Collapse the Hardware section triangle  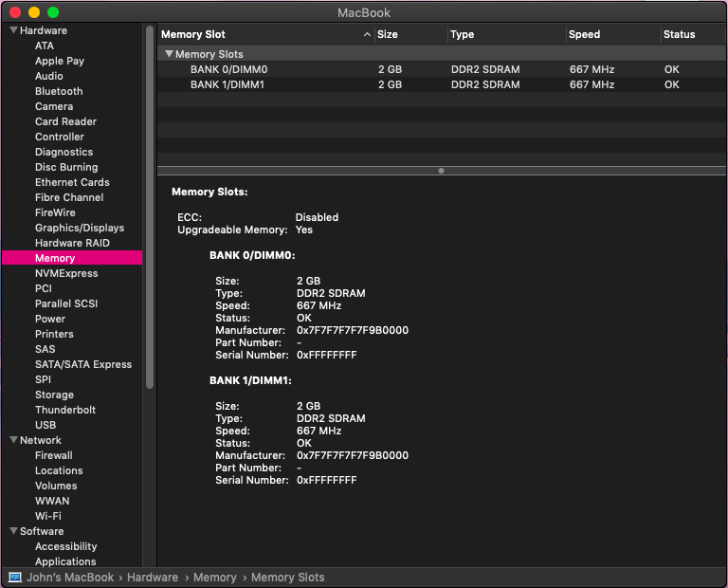point(14,30)
